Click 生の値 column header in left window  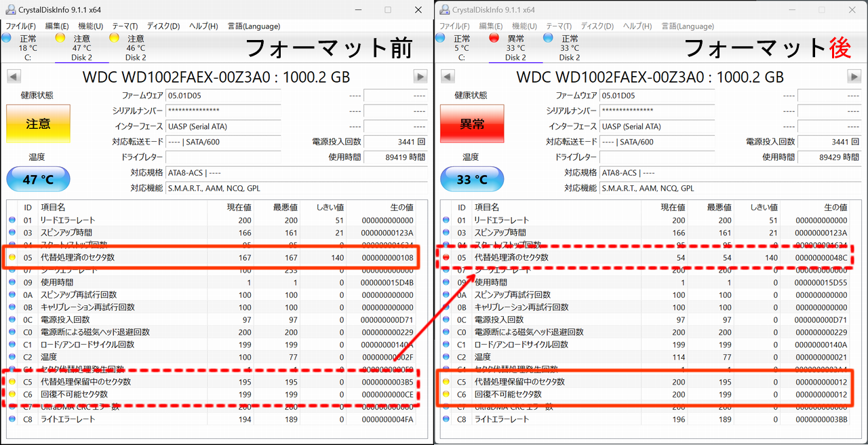coord(401,207)
